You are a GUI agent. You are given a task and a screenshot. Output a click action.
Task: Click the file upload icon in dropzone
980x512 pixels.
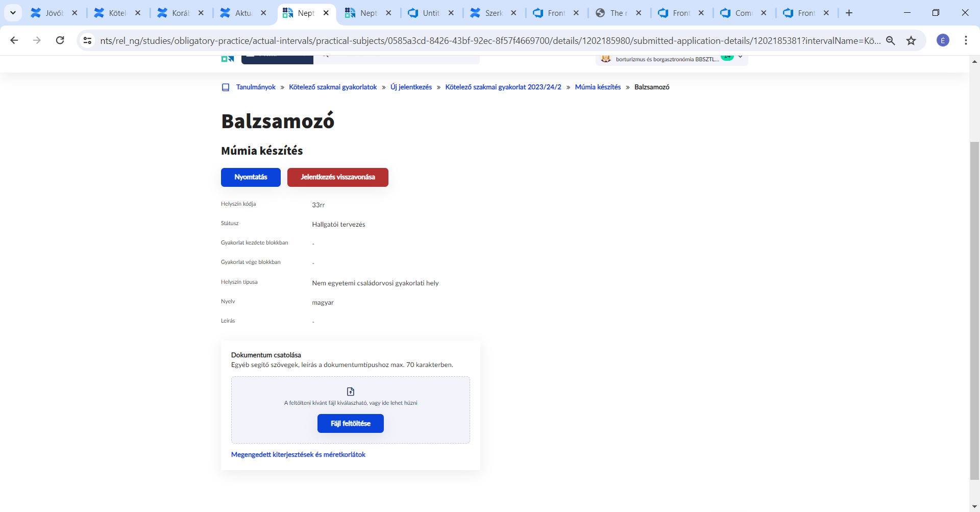coord(351,392)
